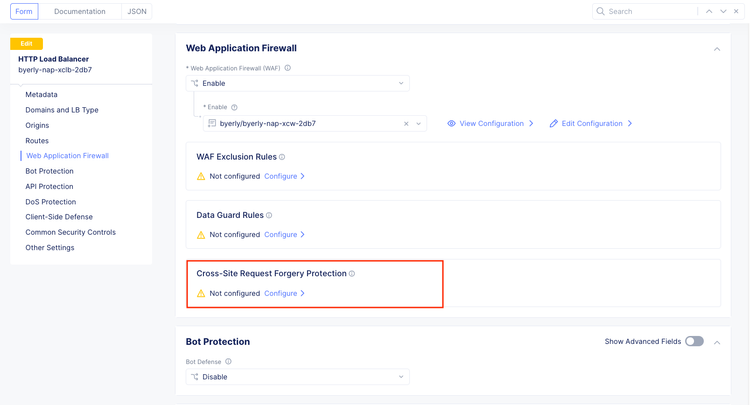
Task: Click the search magnifier icon
Action: tap(601, 11)
